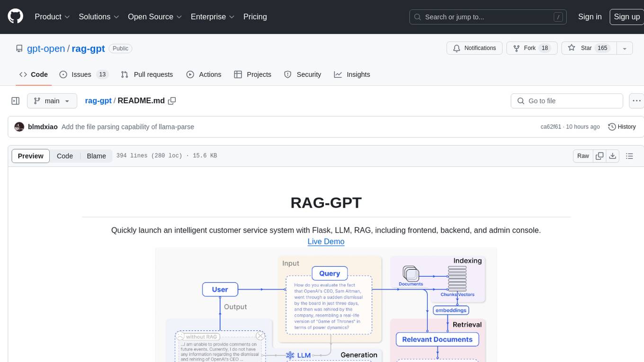Screen dimensions: 644x362
Task: Open commit ca62f61
Action: (x=551, y=127)
